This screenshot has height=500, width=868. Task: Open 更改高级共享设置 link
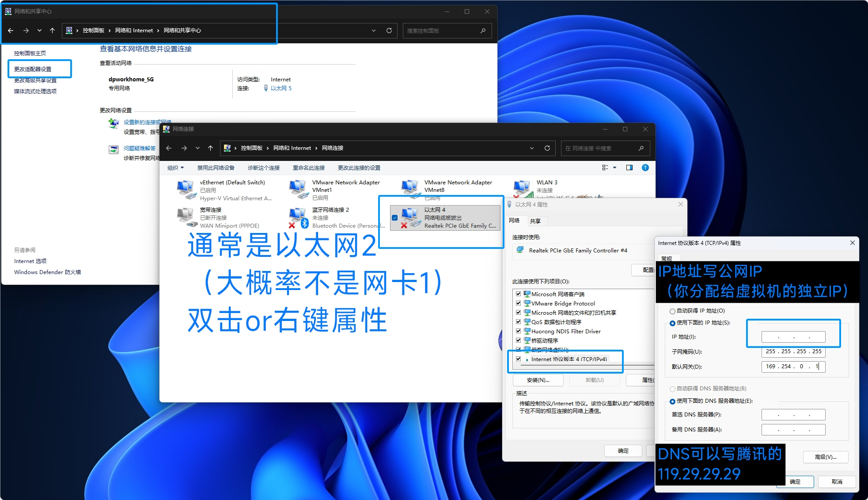pos(35,80)
